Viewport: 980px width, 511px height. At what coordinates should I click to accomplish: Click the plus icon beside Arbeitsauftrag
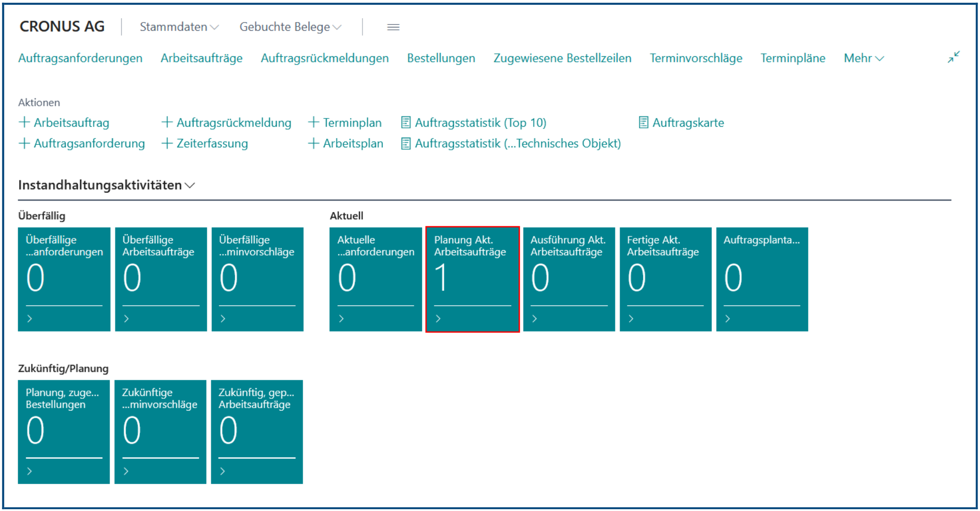click(24, 122)
